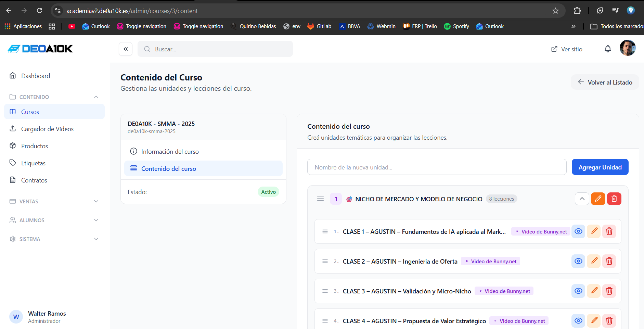Select Contenido del curso tab
Image resolution: width=644 pixels, height=329 pixels.
tap(203, 168)
